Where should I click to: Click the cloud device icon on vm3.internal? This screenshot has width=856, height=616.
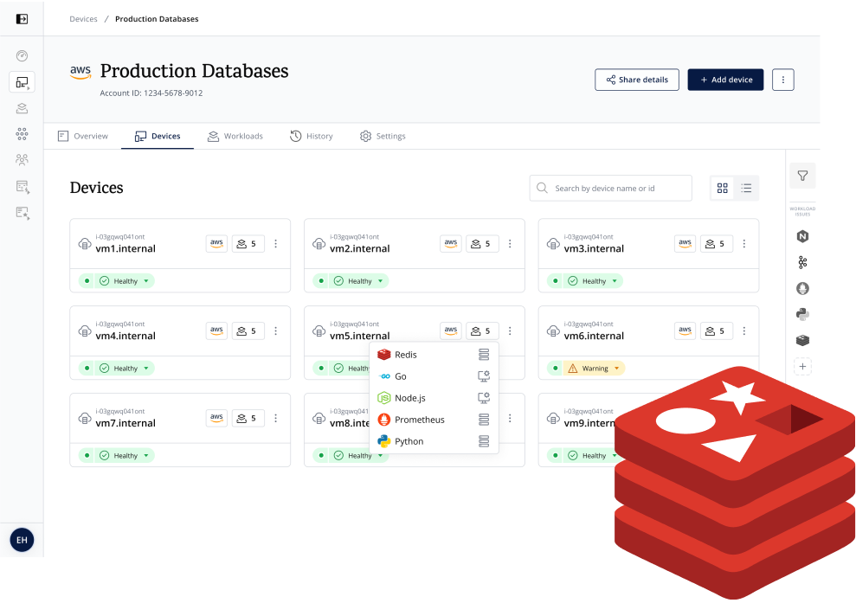coord(553,244)
